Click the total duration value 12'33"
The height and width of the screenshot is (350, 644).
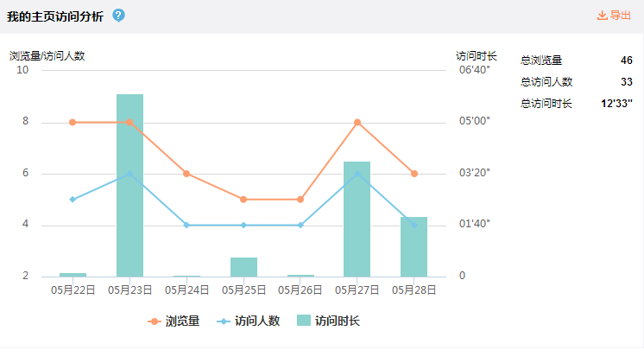coord(617,103)
